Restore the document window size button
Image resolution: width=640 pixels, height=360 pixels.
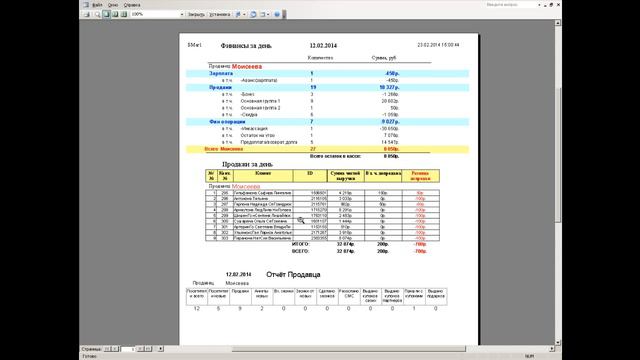click(551, 4)
